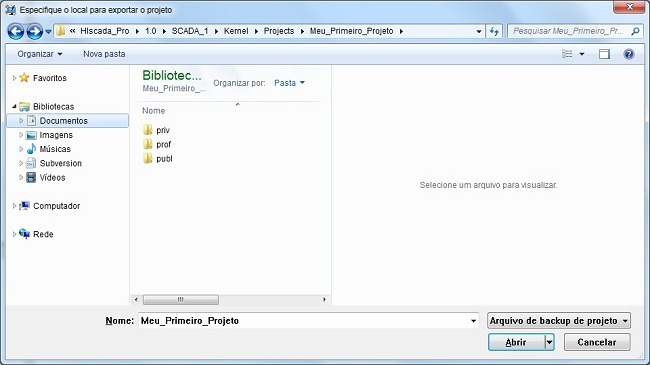The image size is (650, 365).
Task: Click the search magnifier icon
Action: pos(635,31)
